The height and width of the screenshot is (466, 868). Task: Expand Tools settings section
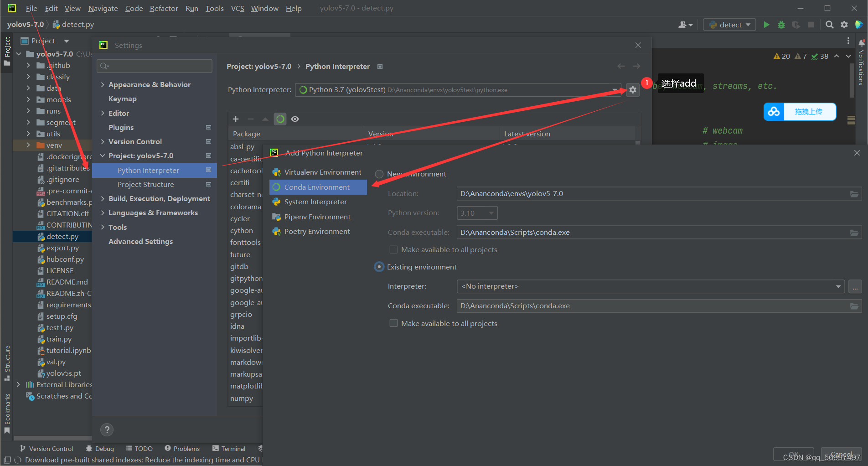(103, 228)
